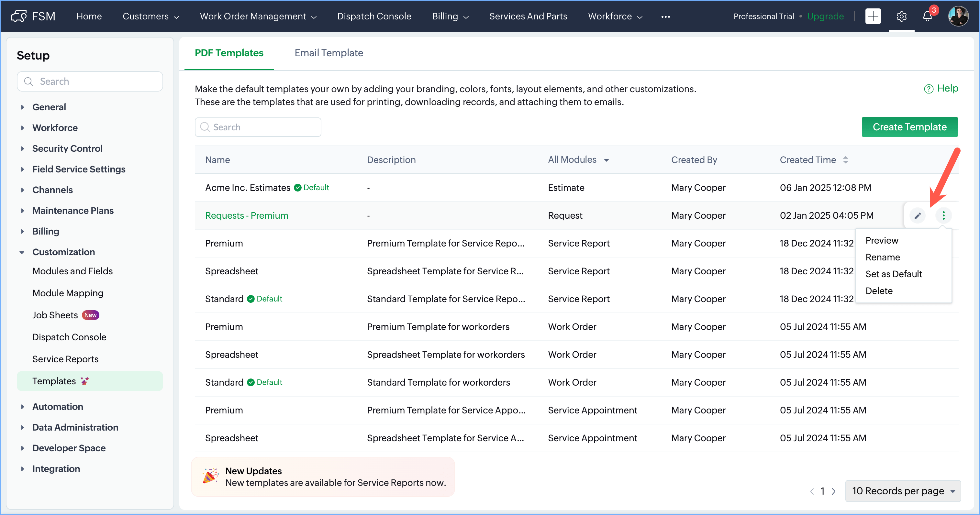Collapse the Customization section
Viewport: 980px width, 515px height.
22,252
